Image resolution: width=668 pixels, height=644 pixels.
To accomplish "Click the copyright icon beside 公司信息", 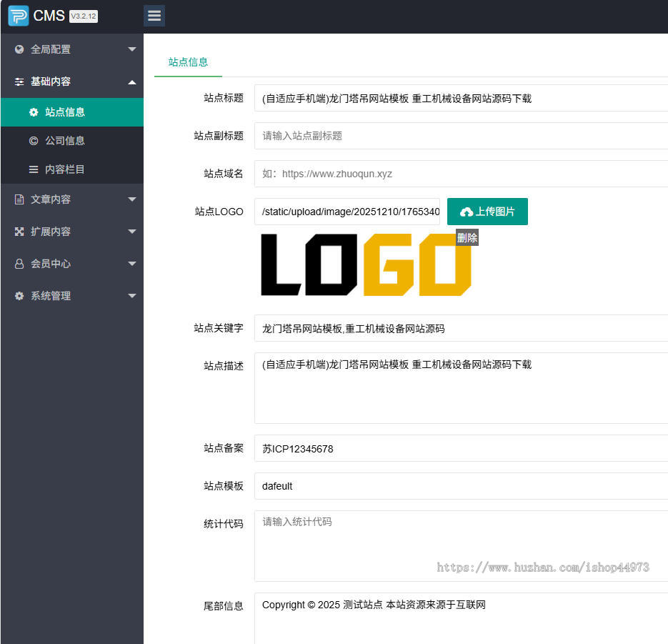I will pos(34,141).
